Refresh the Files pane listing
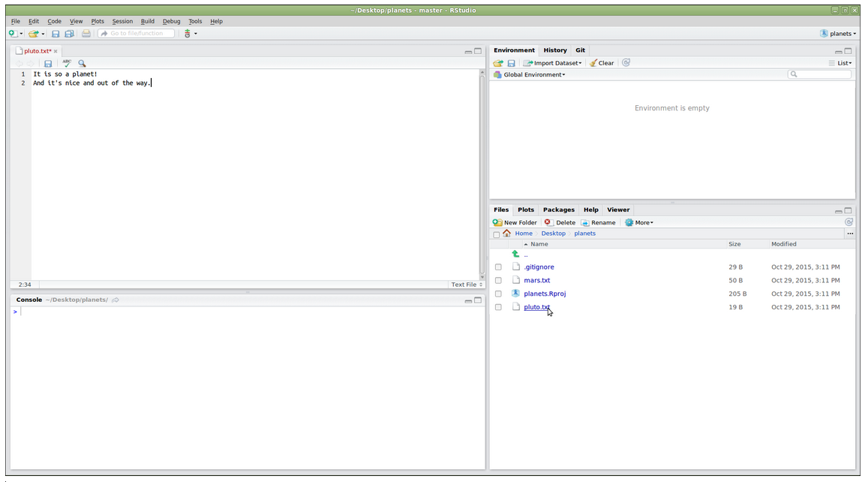868x482 pixels. [x=848, y=222]
